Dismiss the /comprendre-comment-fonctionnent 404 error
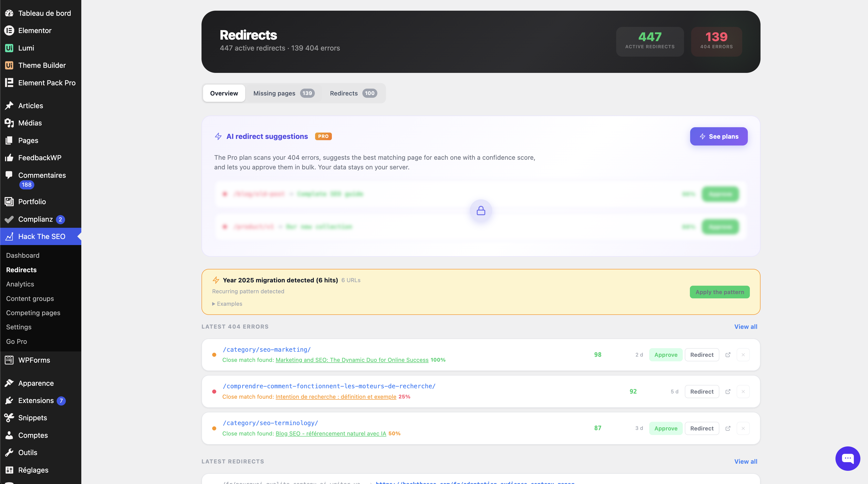868x484 pixels. (743, 391)
